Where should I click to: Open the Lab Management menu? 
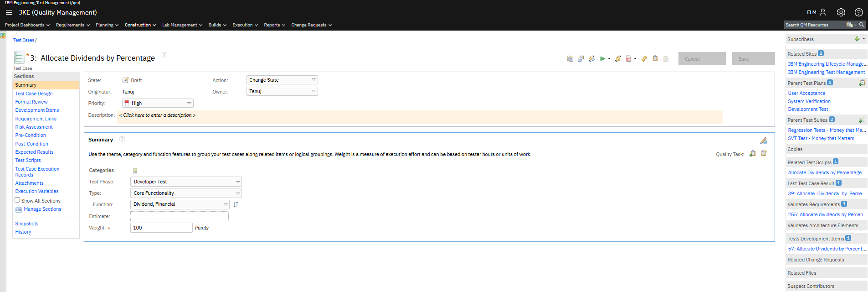pos(182,25)
